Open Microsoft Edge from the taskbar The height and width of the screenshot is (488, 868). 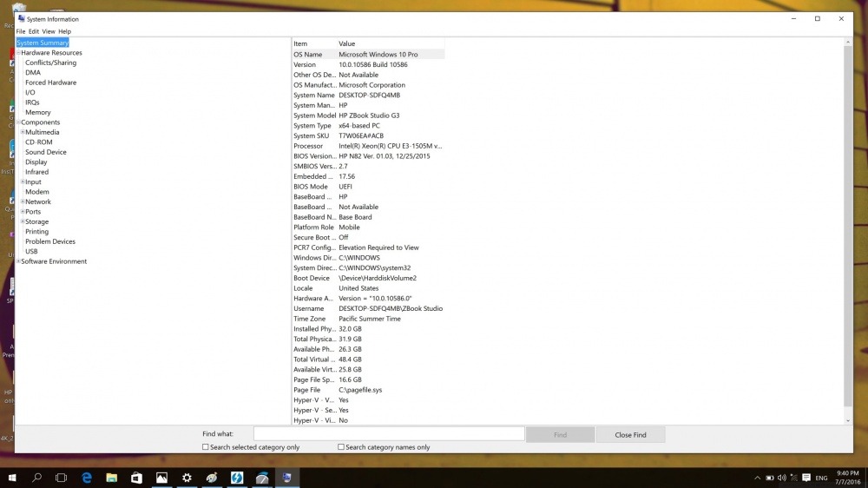click(87, 478)
